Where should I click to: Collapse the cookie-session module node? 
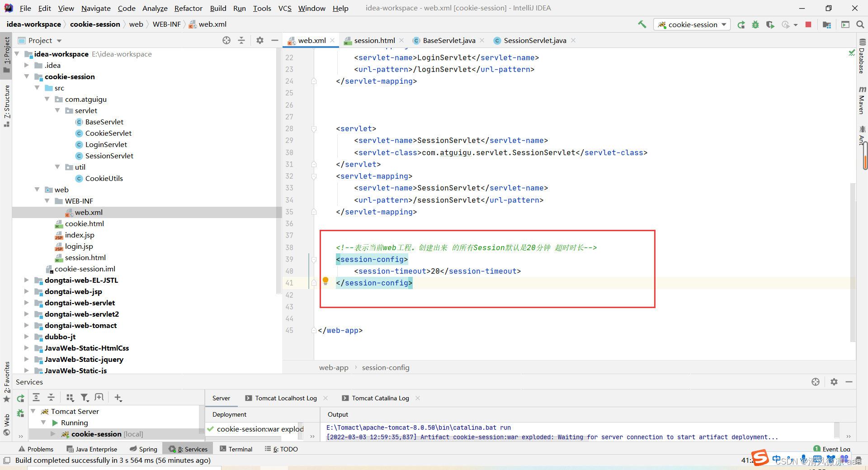(27, 76)
